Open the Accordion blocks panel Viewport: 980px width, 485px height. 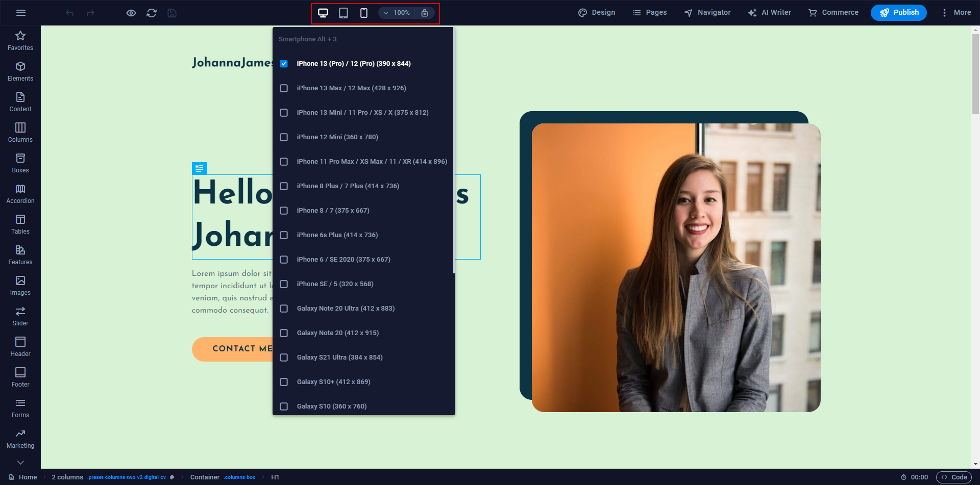(x=20, y=194)
